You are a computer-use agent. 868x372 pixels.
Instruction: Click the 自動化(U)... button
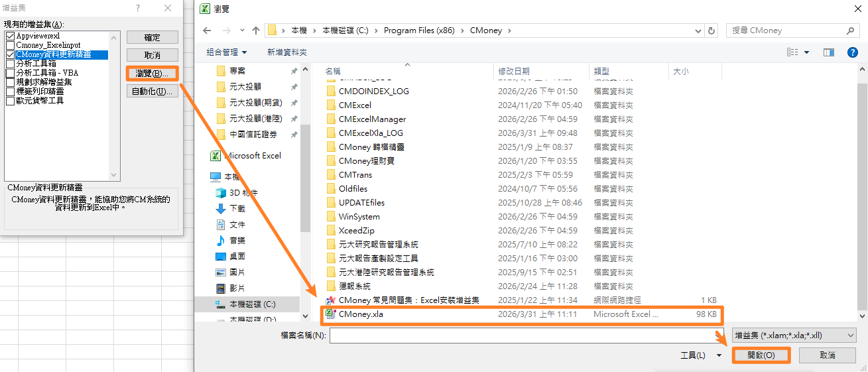pos(153,91)
